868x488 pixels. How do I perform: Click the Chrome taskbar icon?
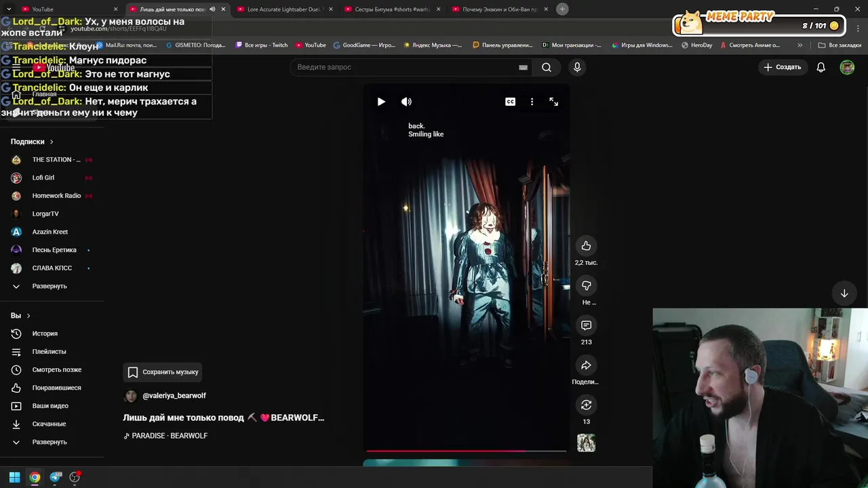click(x=35, y=477)
